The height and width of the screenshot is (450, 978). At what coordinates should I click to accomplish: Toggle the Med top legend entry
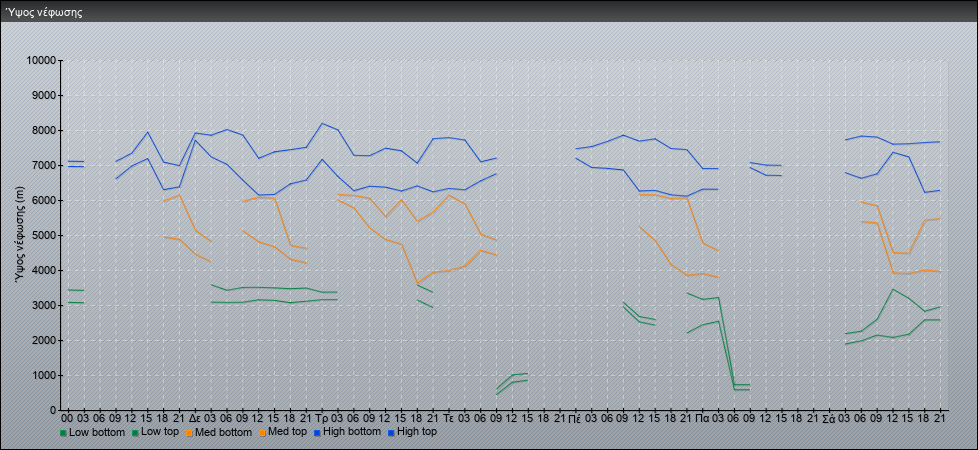click(290, 432)
